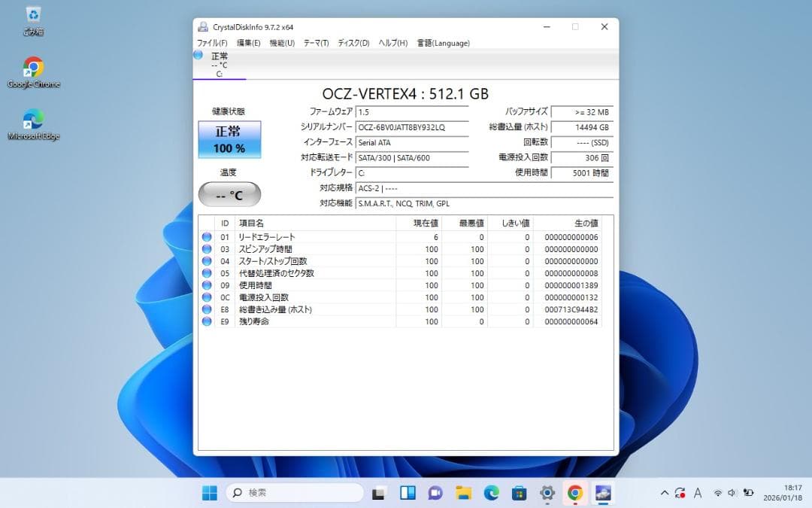Open Google Chrome from the desktop
Viewport: 812px width, 508px height.
pos(32,68)
